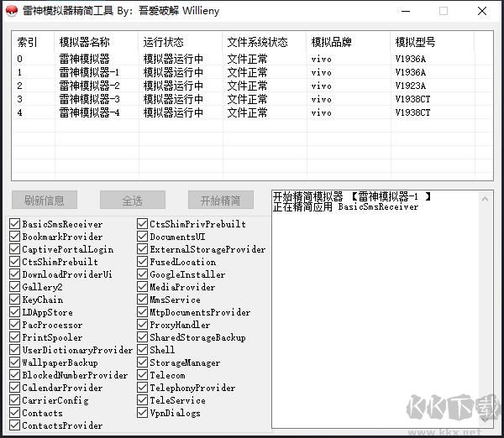Click the red app icon in title bar

click(12, 11)
